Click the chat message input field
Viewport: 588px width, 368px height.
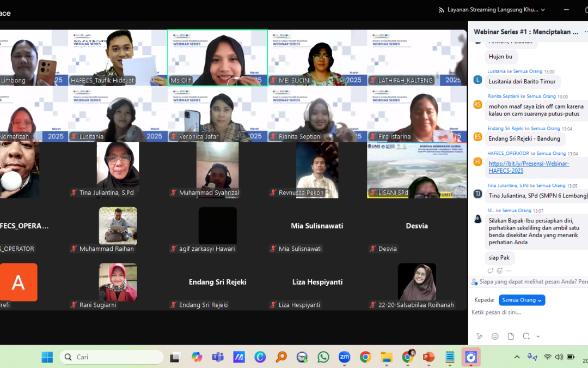pyautogui.click(x=528, y=312)
